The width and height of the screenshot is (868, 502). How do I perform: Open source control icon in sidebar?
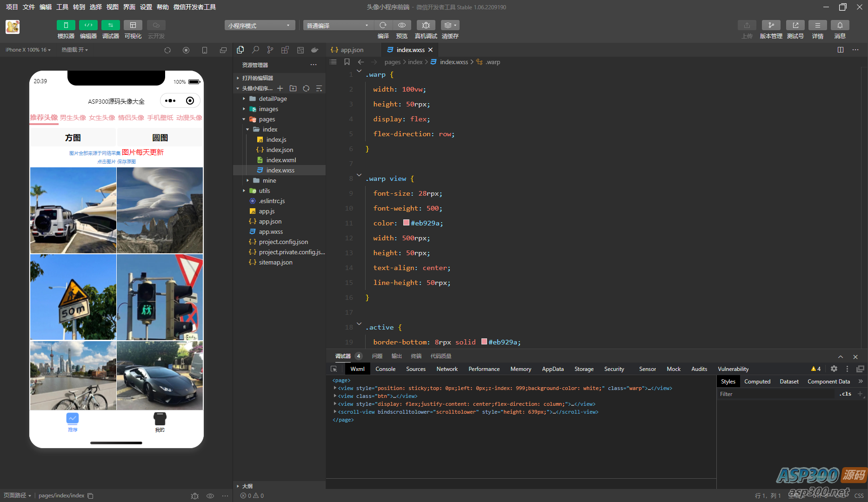270,50
